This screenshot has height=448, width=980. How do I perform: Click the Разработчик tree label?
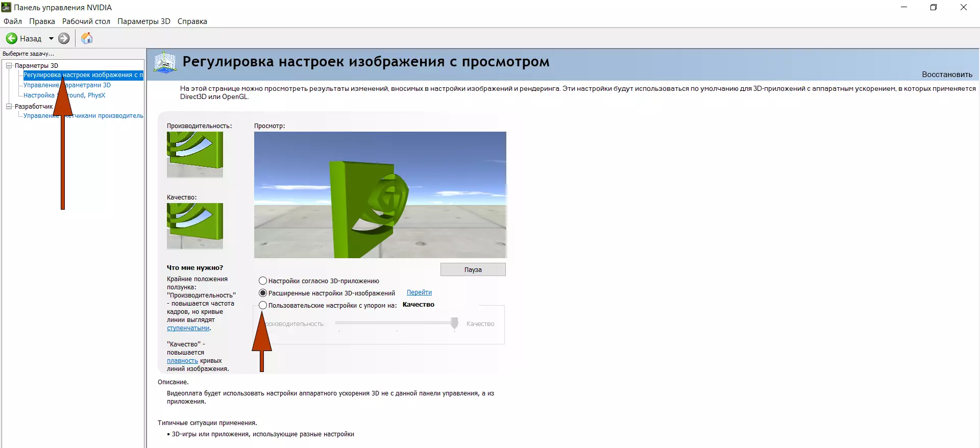click(34, 106)
